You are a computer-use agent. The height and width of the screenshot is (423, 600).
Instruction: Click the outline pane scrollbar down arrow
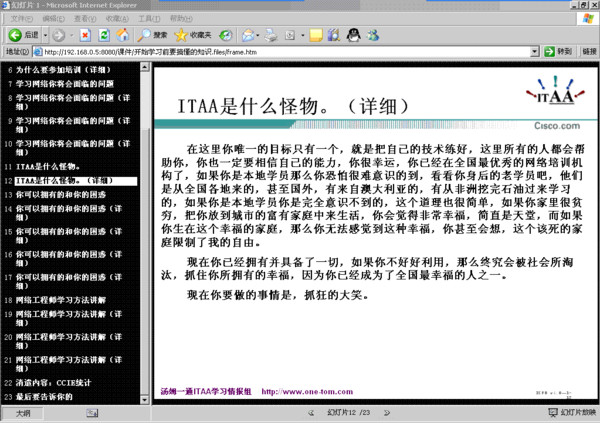[x=145, y=400]
